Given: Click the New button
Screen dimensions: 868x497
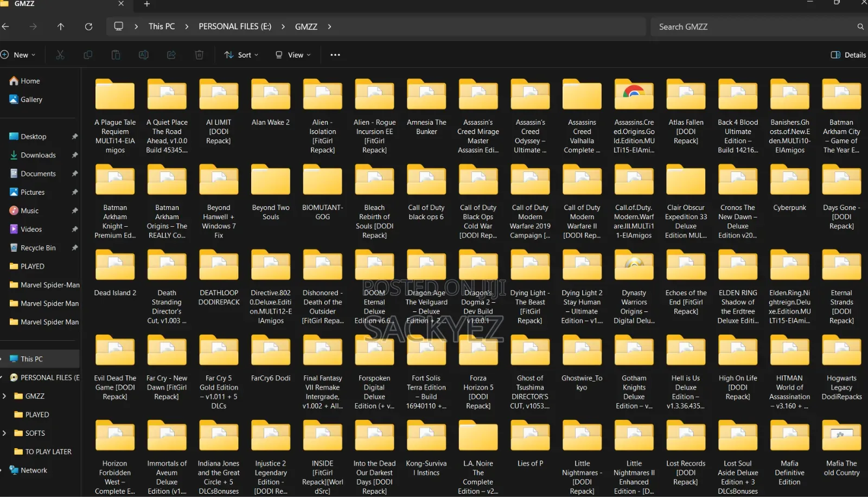Looking at the screenshot, I should click(x=18, y=55).
